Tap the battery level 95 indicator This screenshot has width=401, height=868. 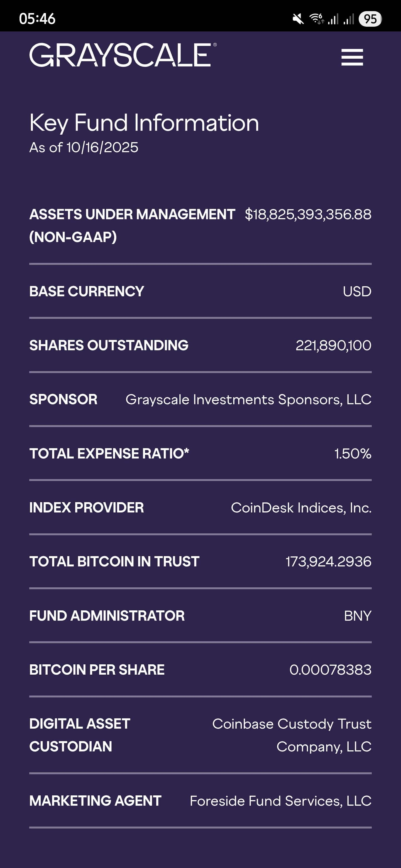coord(370,19)
